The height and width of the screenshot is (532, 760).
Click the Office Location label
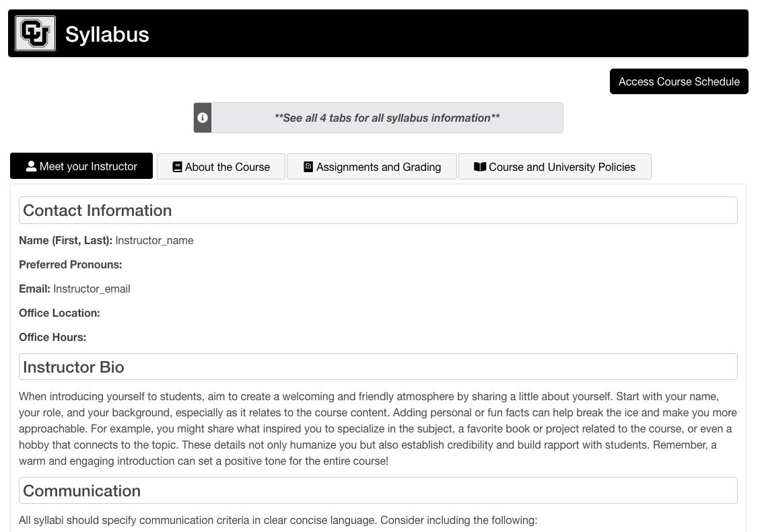(x=59, y=313)
